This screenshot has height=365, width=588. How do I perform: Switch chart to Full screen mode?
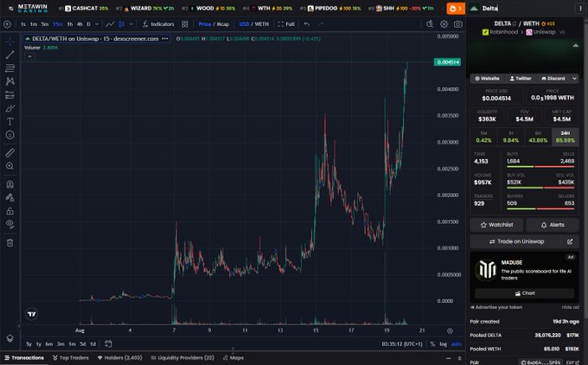[286, 24]
